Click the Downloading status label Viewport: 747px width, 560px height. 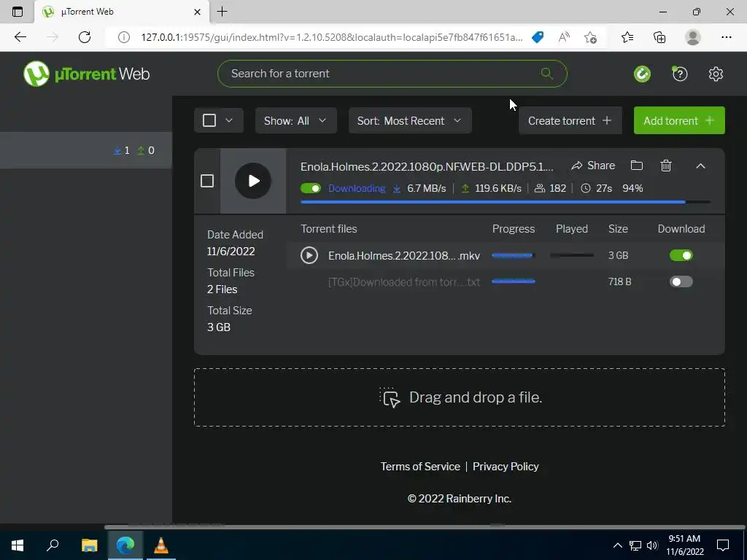(x=356, y=189)
